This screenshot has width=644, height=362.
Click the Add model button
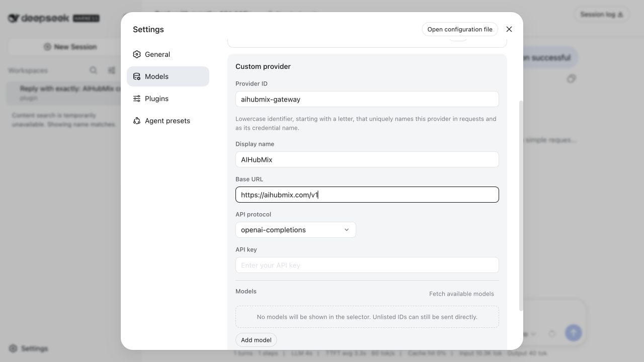(x=256, y=340)
